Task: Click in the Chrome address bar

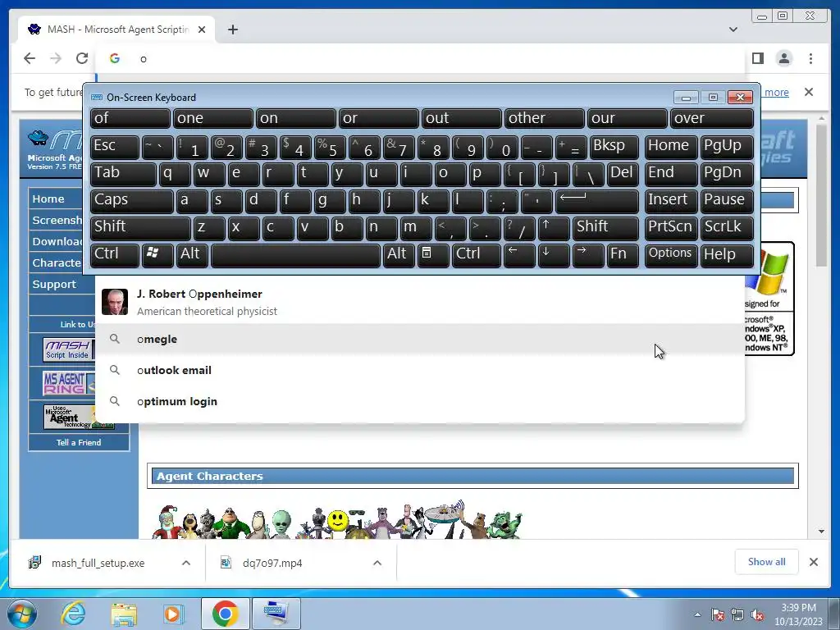Action: (x=420, y=58)
